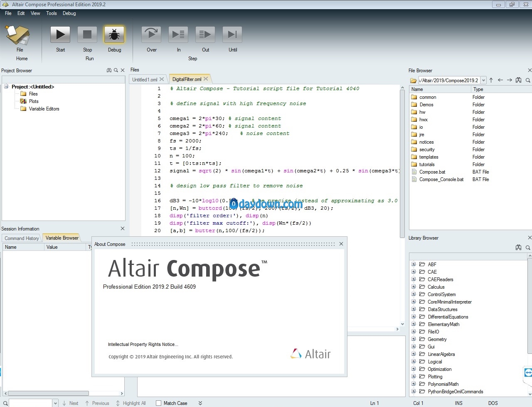The height and width of the screenshot is (407, 532).
Task: Click the editor vertical scrollbar
Action: [x=402, y=164]
